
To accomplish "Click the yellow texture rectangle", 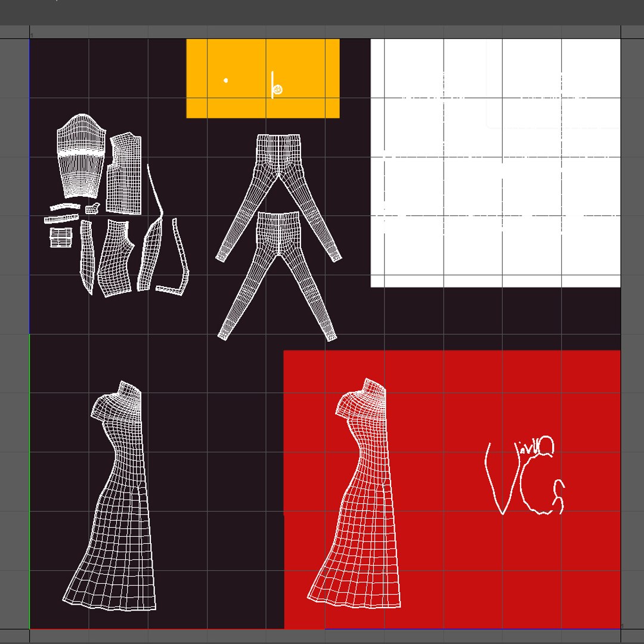I will [263, 79].
